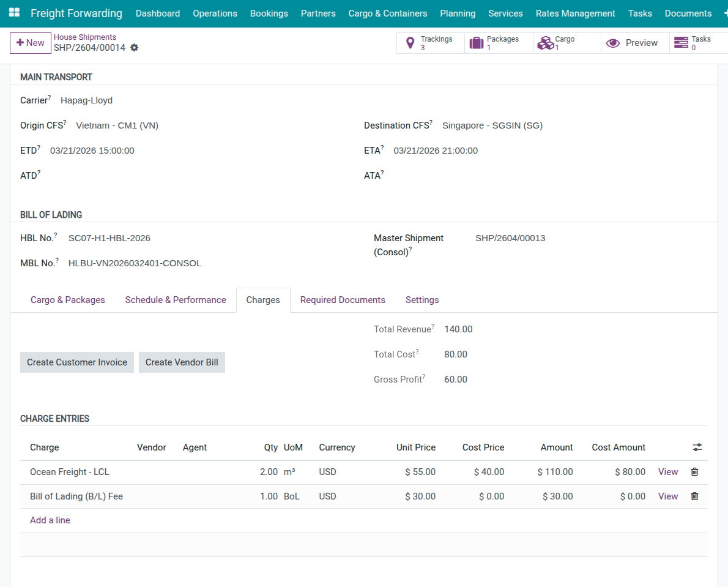This screenshot has height=587, width=728.
Task: Open Packages via the suitcase icon
Action: click(x=476, y=43)
